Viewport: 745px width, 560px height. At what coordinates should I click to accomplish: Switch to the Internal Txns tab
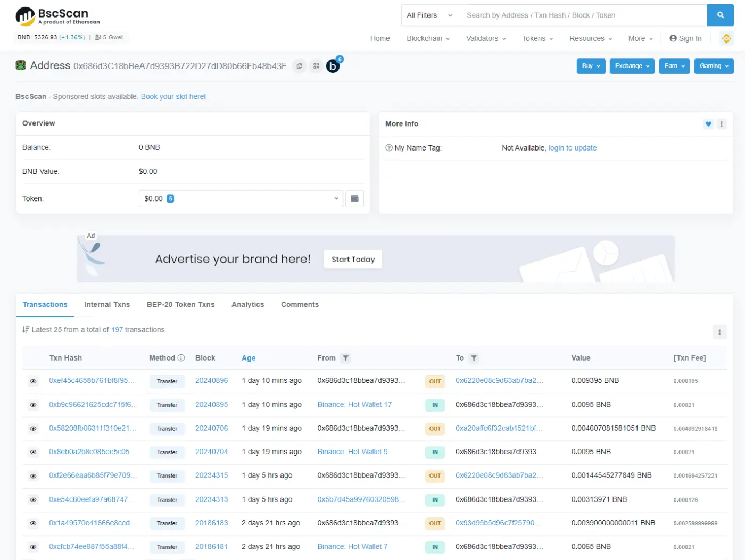(x=107, y=305)
